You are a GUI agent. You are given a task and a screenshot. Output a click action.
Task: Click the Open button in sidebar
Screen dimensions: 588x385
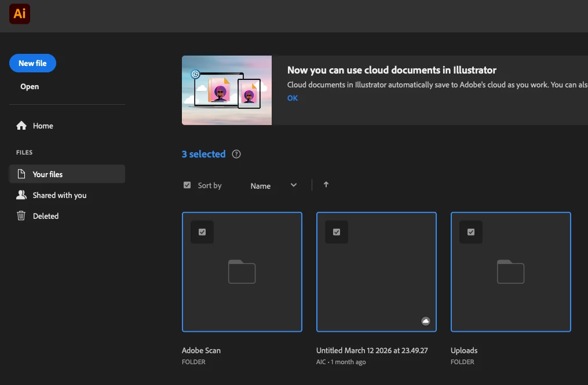[30, 87]
